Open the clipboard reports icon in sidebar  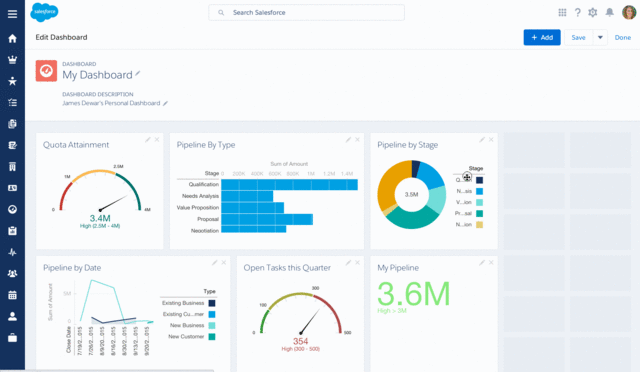click(x=12, y=231)
